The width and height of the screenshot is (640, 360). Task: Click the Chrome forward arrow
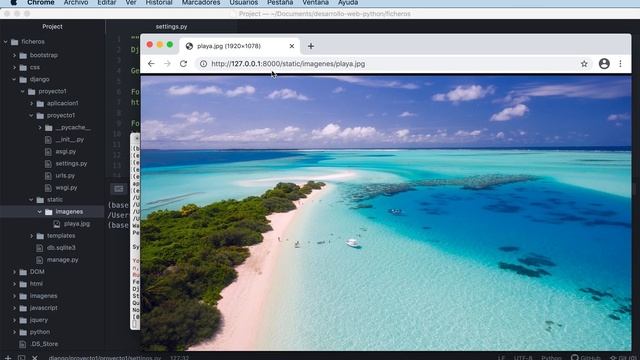click(167, 64)
